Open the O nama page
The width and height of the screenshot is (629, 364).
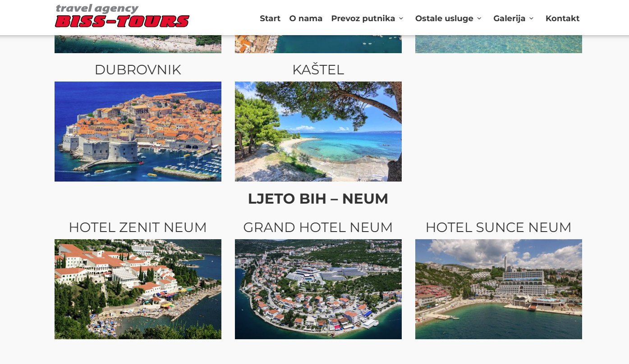click(x=306, y=18)
